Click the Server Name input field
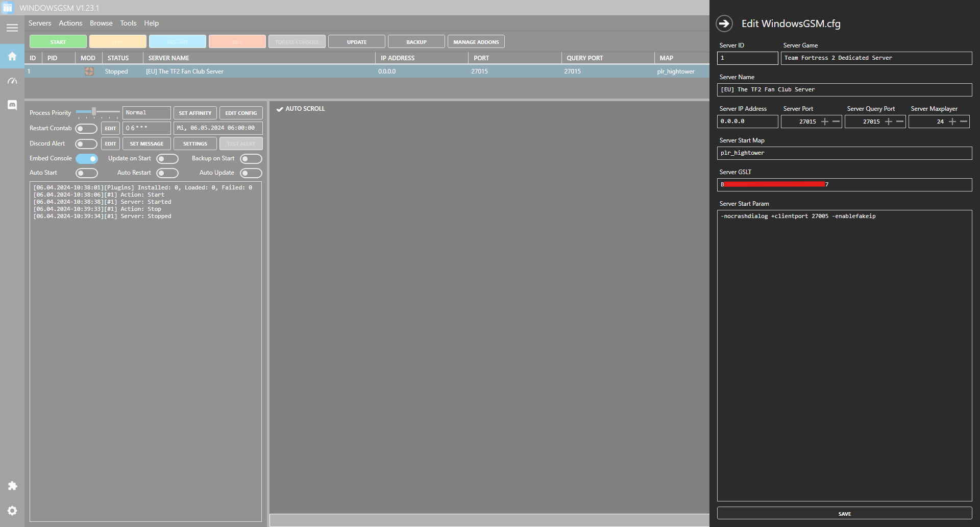980x527 pixels. (x=845, y=90)
